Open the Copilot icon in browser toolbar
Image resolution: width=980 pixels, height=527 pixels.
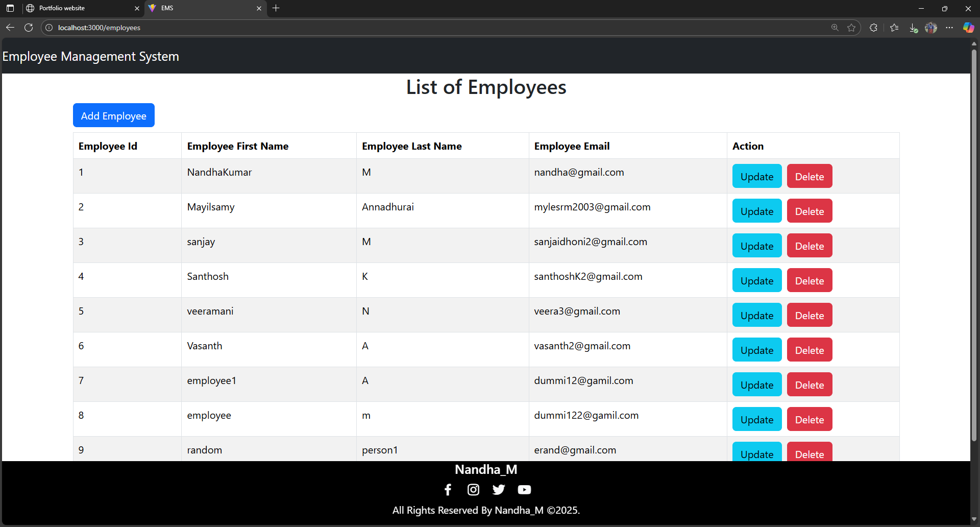pos(968,28)
